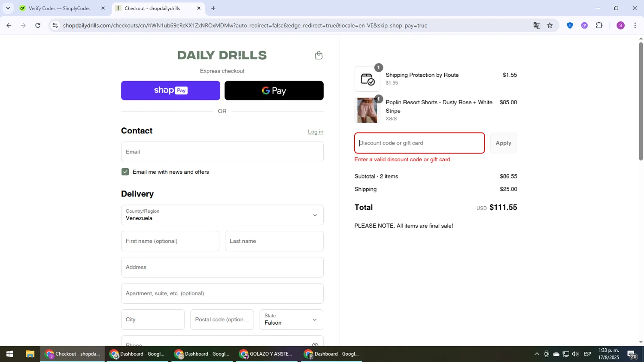Screen dimensions: 644x362
Task: Open the Country/Region dropdown
Action: [x=222, y=215]
